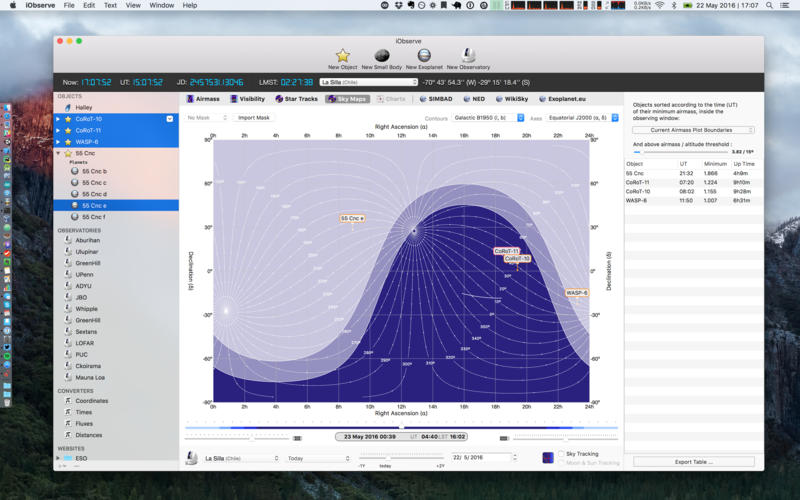
Task: Open the SIMBAD tab
Action: (x=436, y=99)
